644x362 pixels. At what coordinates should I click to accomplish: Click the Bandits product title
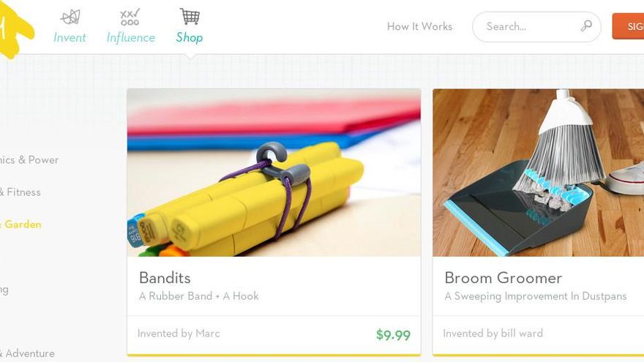(165, 278)
